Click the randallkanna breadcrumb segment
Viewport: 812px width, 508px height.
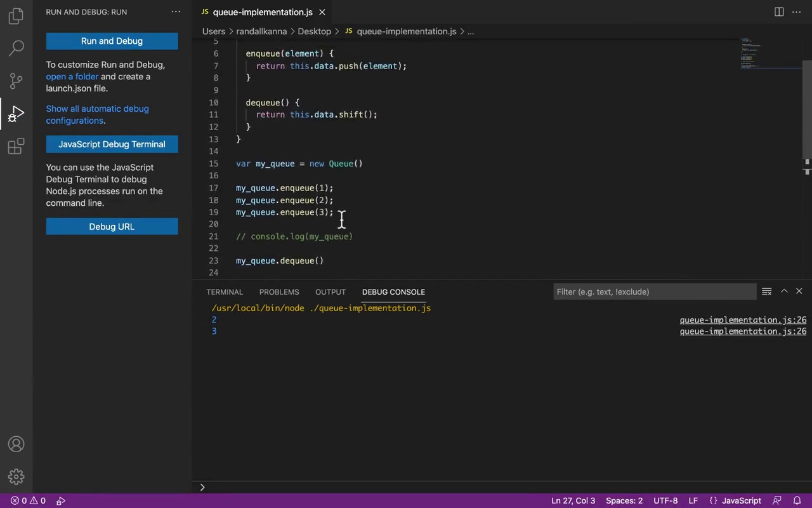[261, 31]
